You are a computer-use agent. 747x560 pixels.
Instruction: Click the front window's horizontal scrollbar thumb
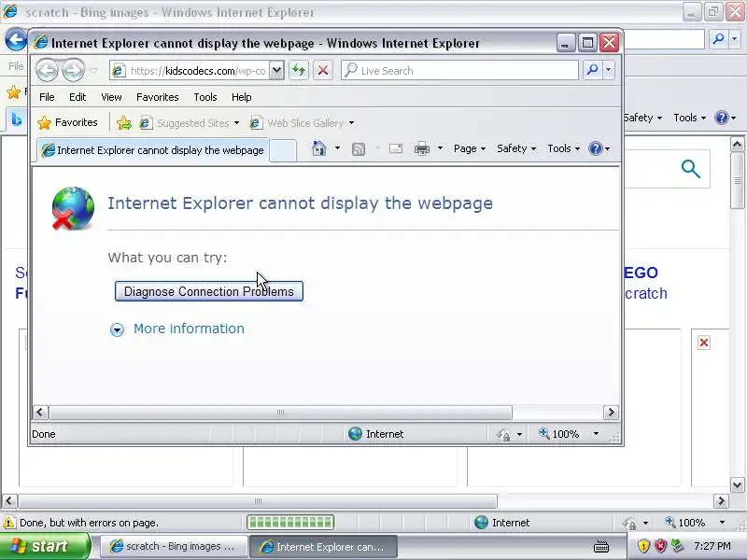(x=281, y=413)
